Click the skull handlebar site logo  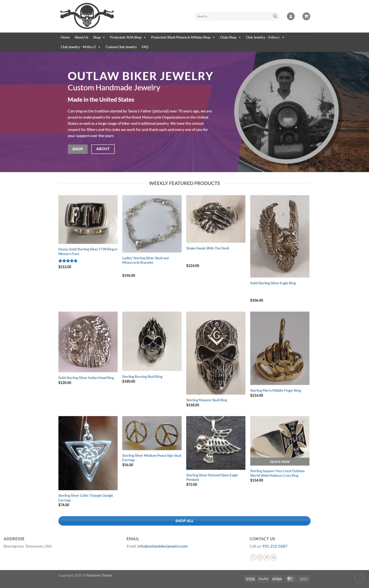pyautogui.click(x=87, y=16)
